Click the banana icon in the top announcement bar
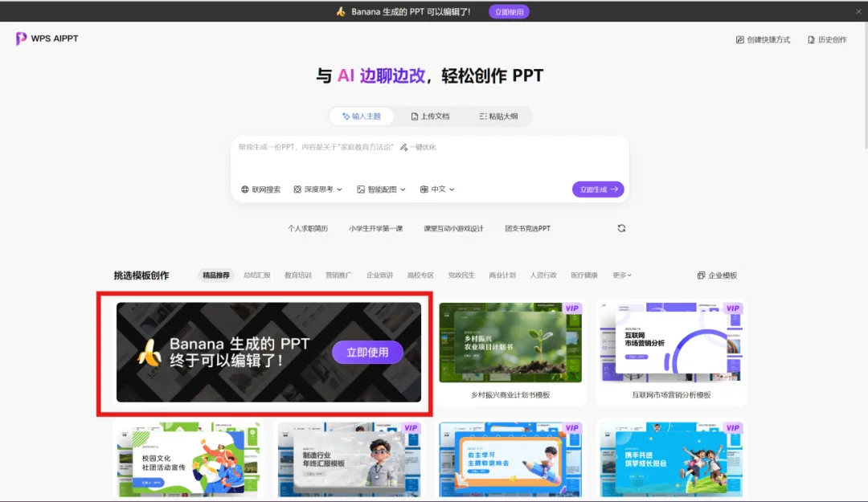The width and height of the screenshot is (868, 502). [341, 11]
